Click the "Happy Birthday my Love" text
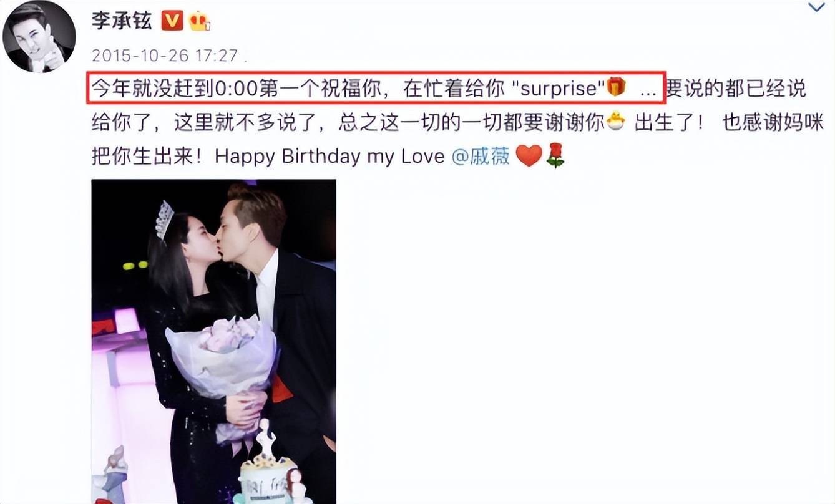The image size is (835, 504). 330,156
